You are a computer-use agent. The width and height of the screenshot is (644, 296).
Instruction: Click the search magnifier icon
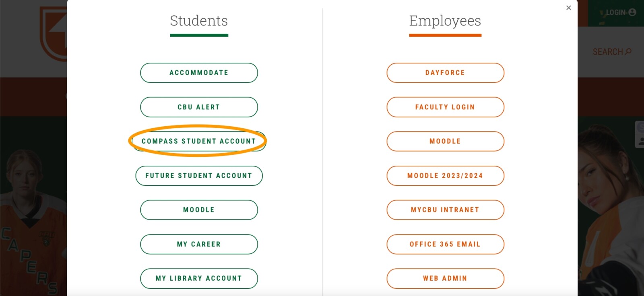(x=628, y=52)
